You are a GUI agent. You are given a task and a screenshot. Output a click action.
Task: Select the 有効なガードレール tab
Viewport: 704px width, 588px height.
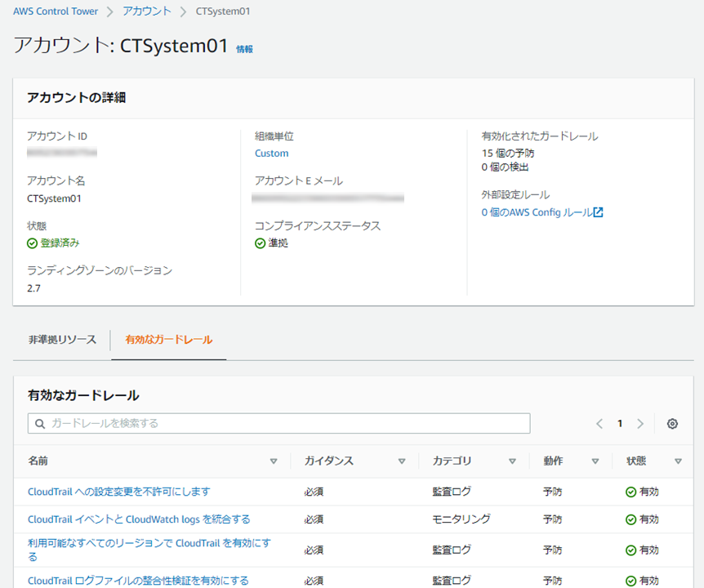[x=169, y=340]
